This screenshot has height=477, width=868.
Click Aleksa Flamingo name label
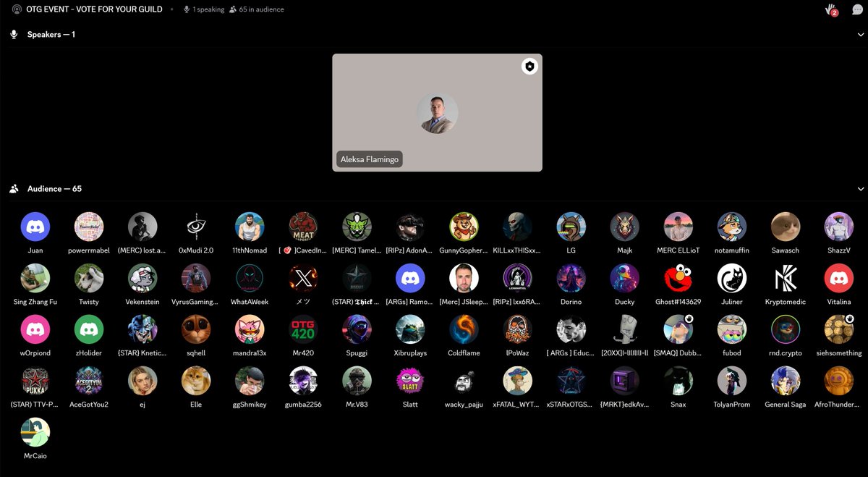(369, 159)
